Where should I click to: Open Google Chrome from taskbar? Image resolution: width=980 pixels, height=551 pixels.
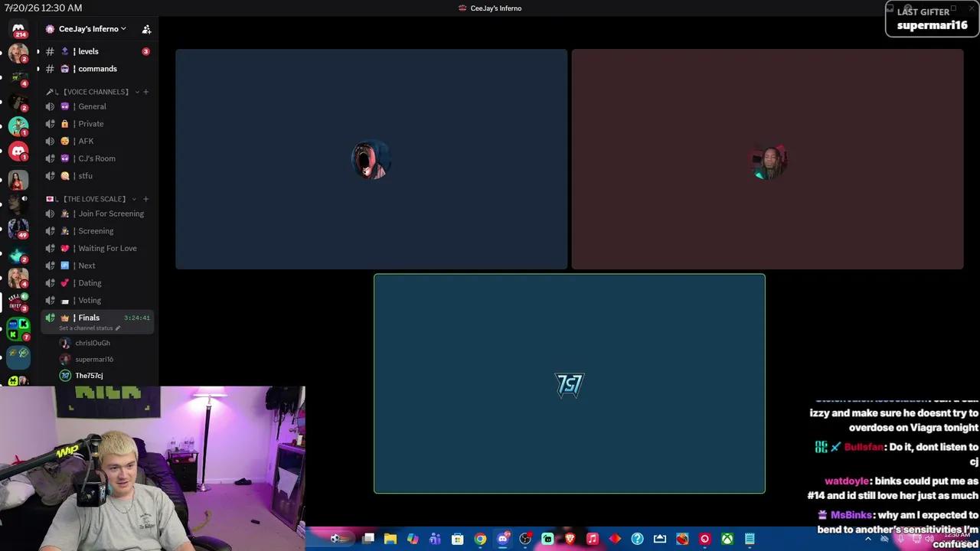click(480, 539)
